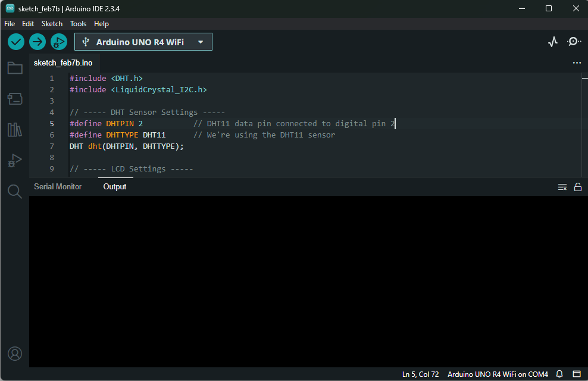This screenshot has width=588, height=381.
Task: Click the #include <DHT.h> line
Action: coord(106,79)
